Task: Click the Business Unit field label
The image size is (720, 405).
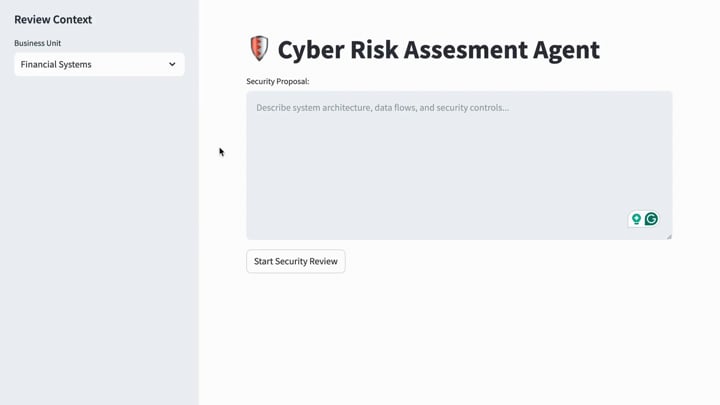Action: (38, 43)
